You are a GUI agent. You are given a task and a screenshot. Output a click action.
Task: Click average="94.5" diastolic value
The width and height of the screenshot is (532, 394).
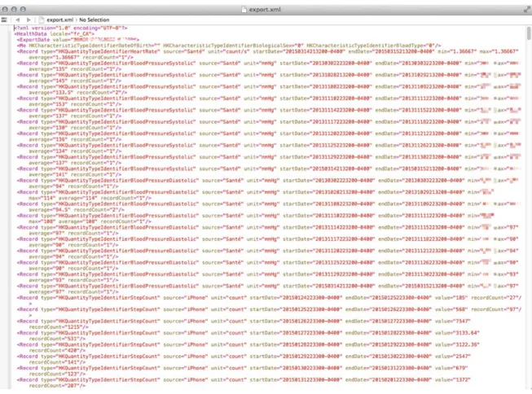click(x=50, y=209)
